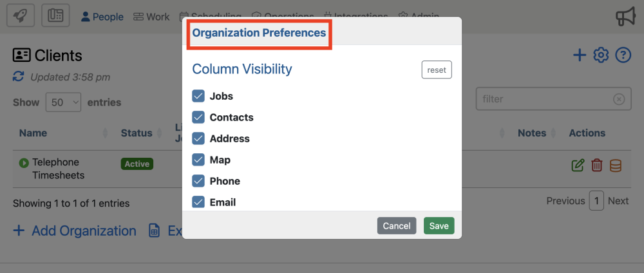This screenshot has height=273, width=644.
Task: Open the gear settings icon
Action: pos(601,55)
